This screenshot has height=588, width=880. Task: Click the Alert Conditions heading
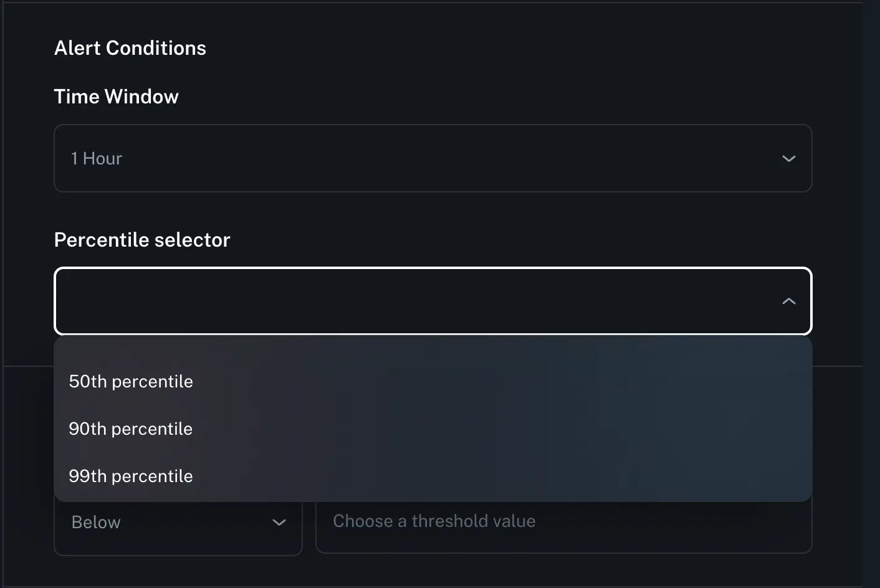[x=130, y=47]
